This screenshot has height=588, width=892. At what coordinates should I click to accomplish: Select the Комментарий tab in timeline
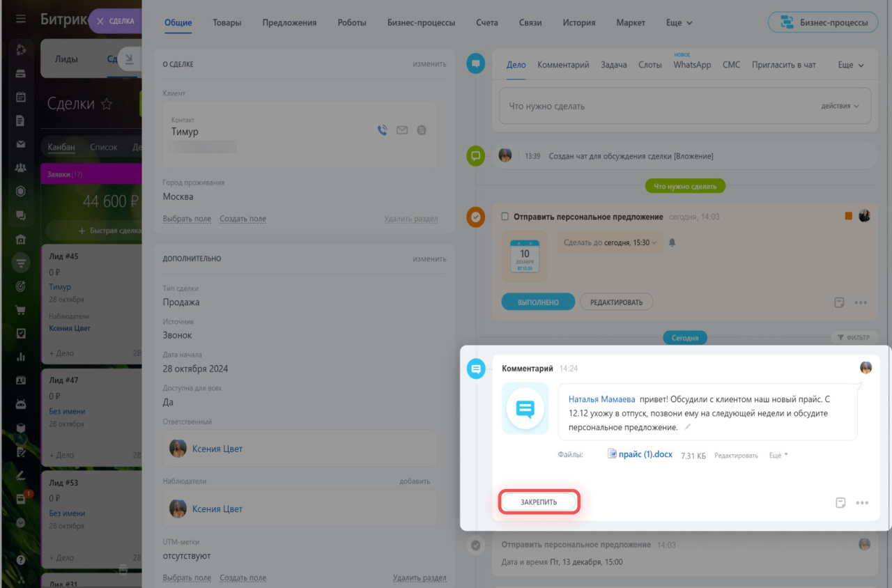click(x=563, y=65)
